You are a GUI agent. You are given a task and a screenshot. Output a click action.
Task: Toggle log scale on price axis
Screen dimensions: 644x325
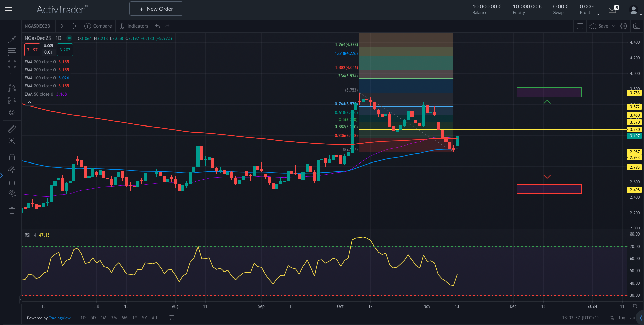[x=622, y=318]
